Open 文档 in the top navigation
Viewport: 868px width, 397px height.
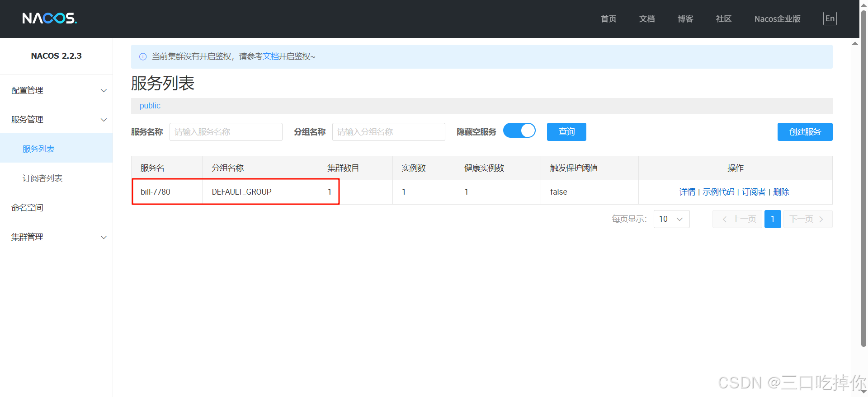click(647, 19)
